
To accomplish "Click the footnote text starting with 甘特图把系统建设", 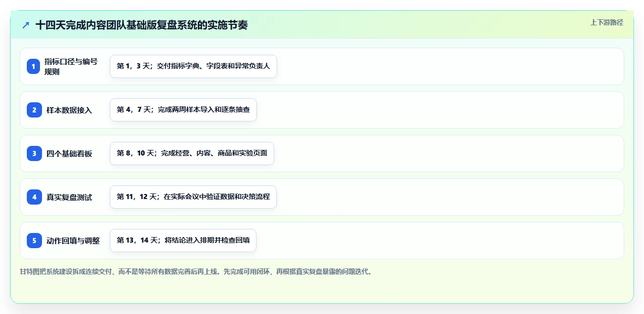I will 196,271.
